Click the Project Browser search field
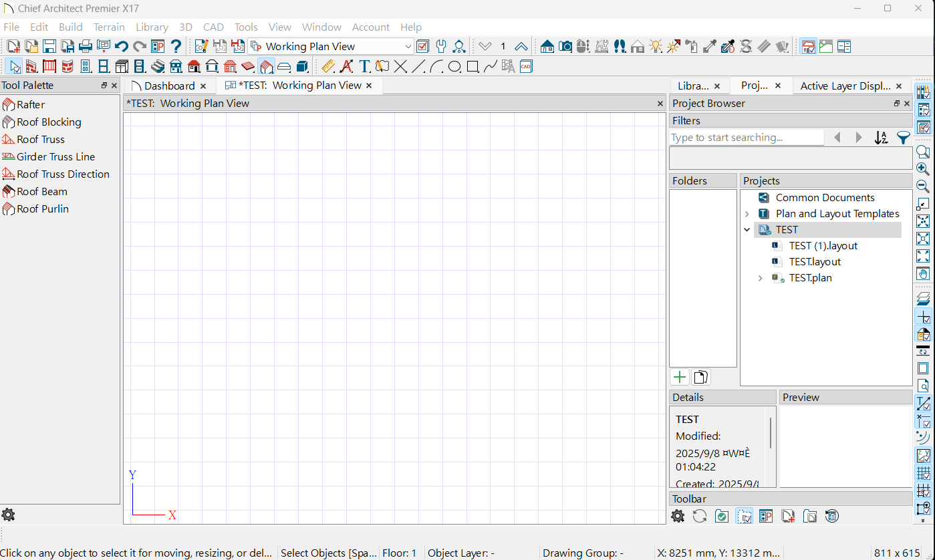 tap(747, 138)
